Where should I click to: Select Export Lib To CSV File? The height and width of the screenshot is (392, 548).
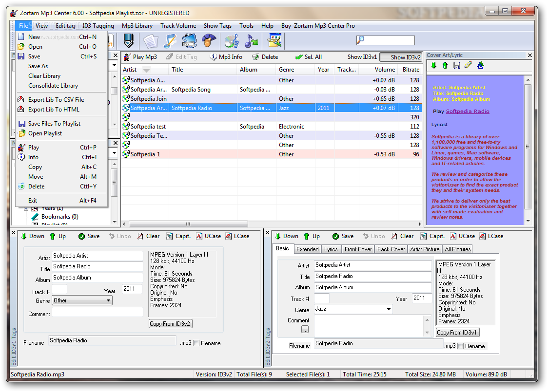(x=56, y=100)
